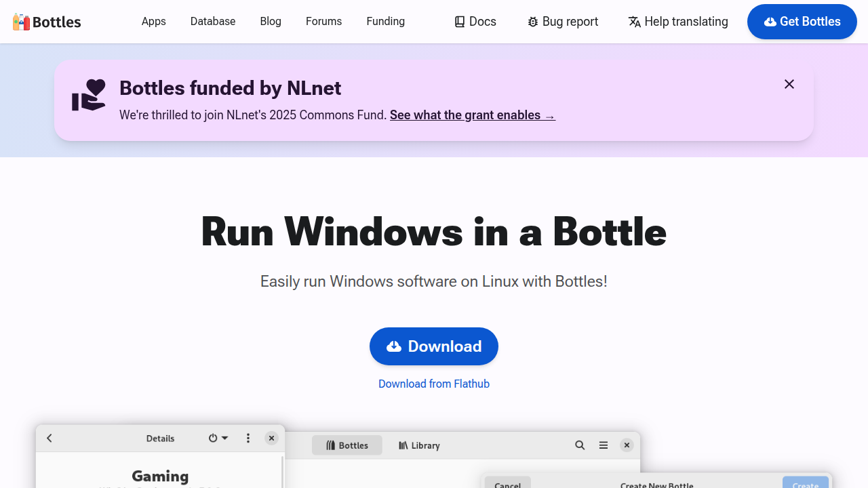Screen dimensions: 868x488
Task: Switch to the Library tab
Action: tap(418, 445)
